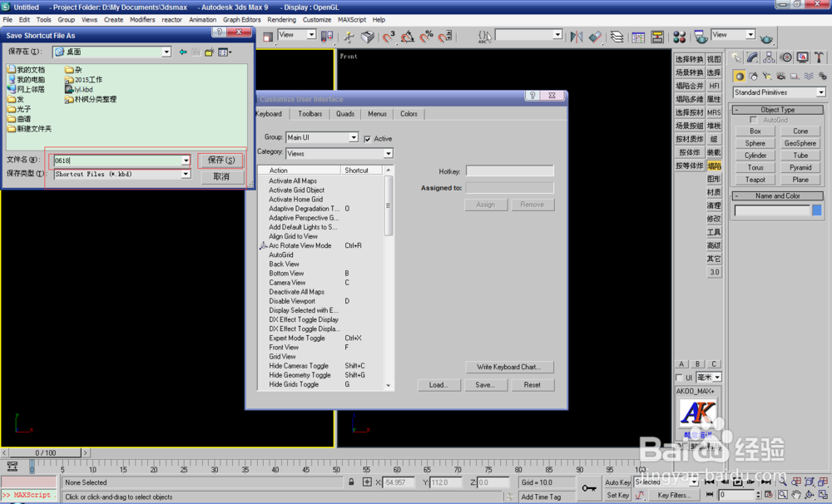Screen dimensions: 832x504
Task: Click the Hotkey input field
Action: click(x=509, y=171)
